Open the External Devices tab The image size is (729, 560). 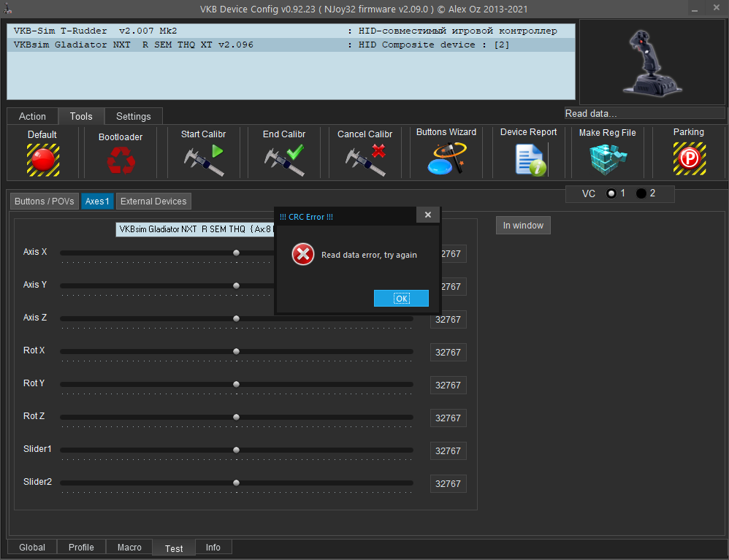(153, 202)
